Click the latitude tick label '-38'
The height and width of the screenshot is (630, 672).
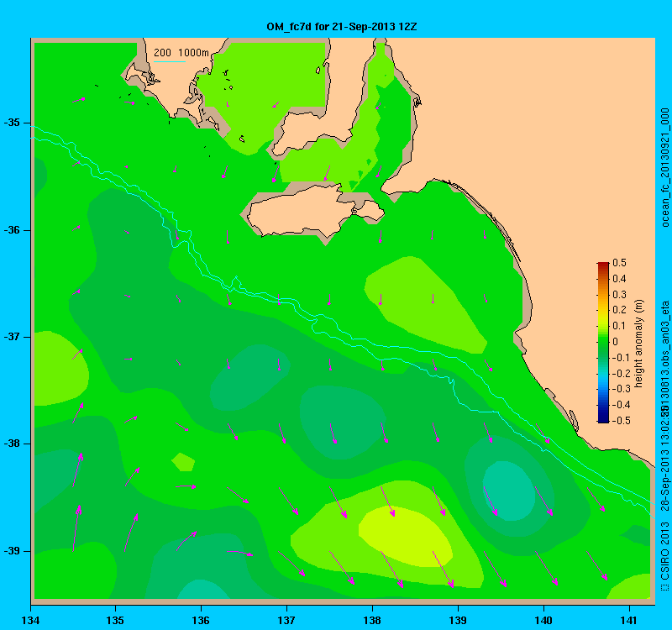(x=12, y=444)
